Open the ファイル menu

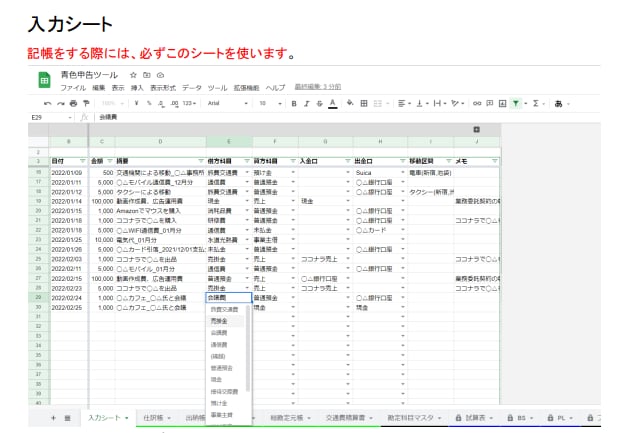pos(73,87)
